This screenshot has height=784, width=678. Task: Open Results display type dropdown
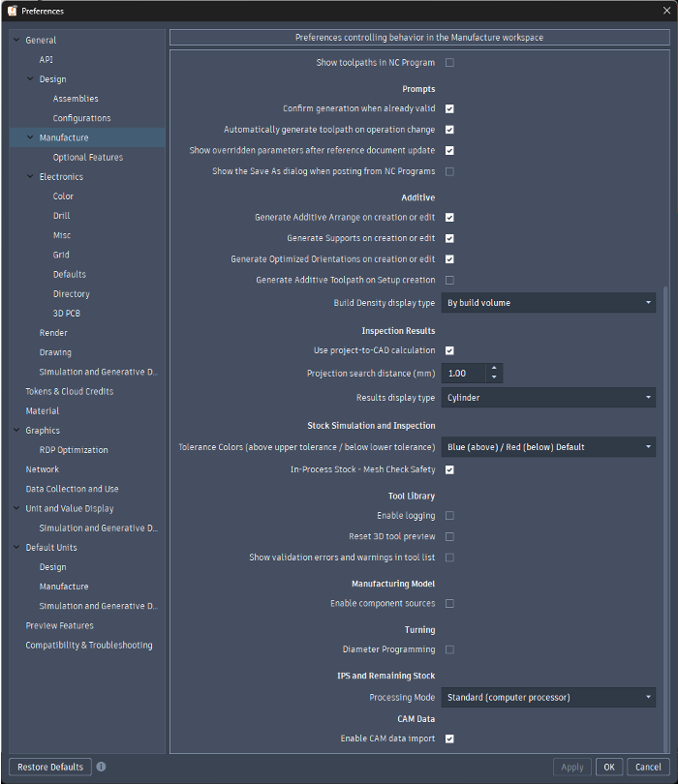click(548, 398)
